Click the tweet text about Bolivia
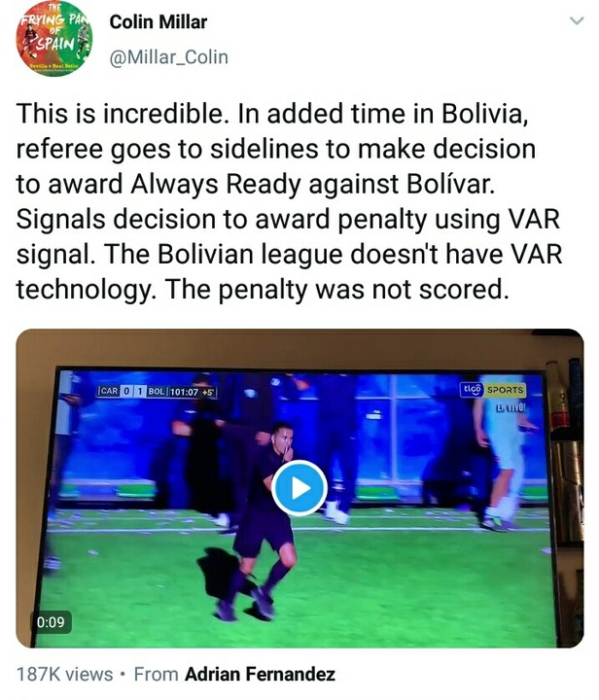 click(289, 201)
